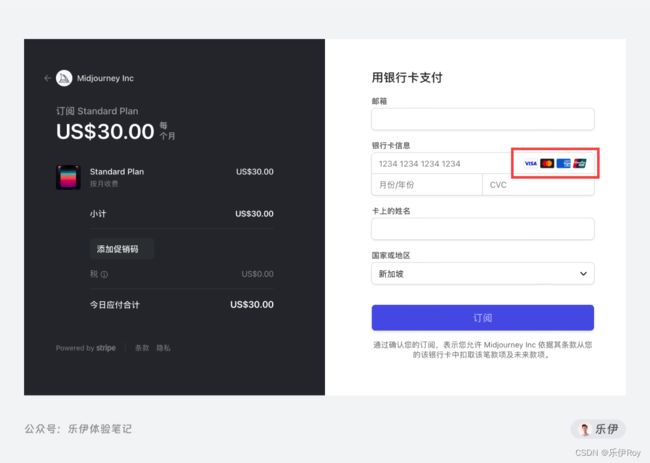Image resolution: width=650 pixels, height=463 pixels.
Task: Click the Standard Plan product thumbnail
Action: click(x=68, y=177)
